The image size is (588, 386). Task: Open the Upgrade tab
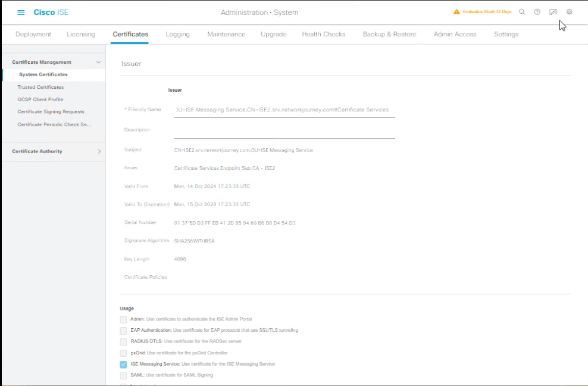[x=274, y=34]
